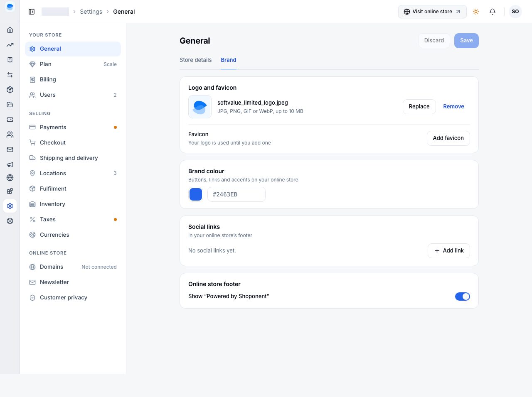Open the globe online store icon in rail
The image size is (532, 397).
tap(10, 178)
